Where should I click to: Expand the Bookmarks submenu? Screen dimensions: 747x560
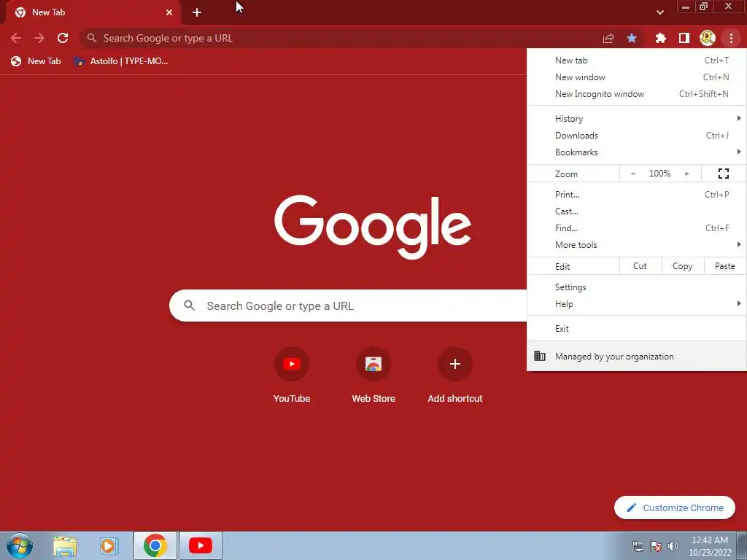[636, 152]
